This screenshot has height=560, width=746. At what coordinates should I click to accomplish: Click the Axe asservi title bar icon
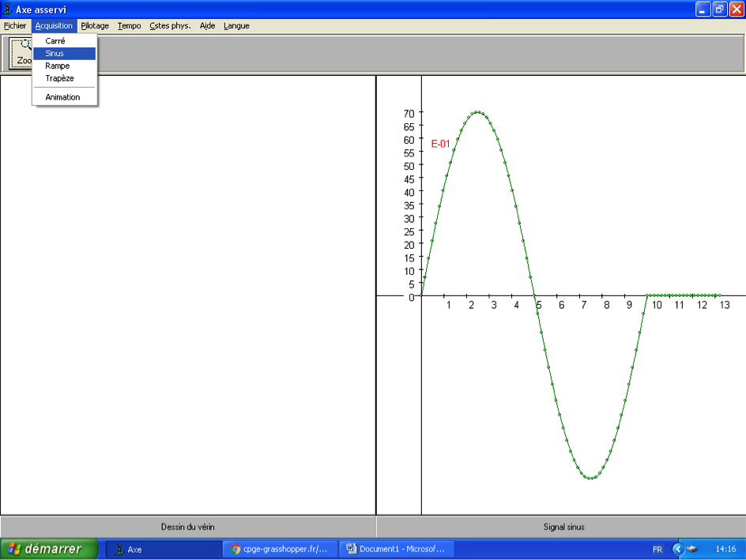(x=8, y=9)
